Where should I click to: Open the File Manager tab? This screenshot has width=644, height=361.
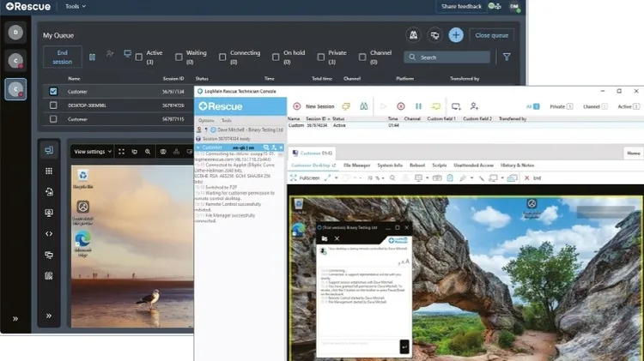pyautogui.click(x=356, y=165)
